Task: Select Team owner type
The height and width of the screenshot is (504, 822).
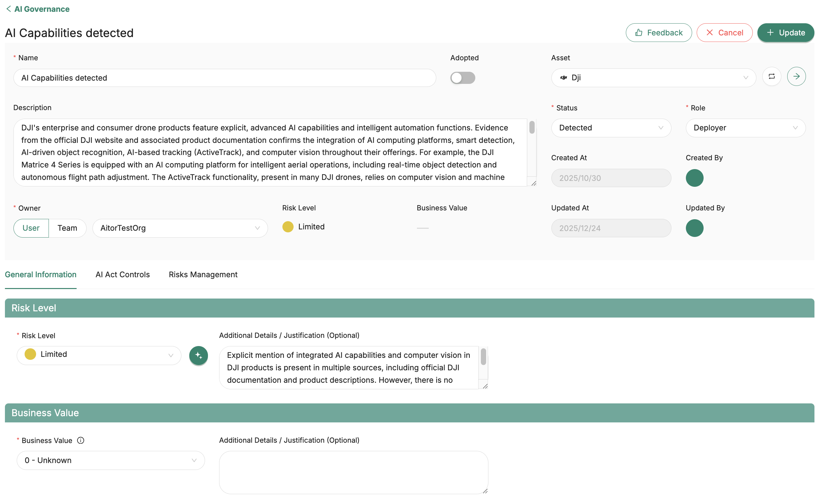Action: 67,228
